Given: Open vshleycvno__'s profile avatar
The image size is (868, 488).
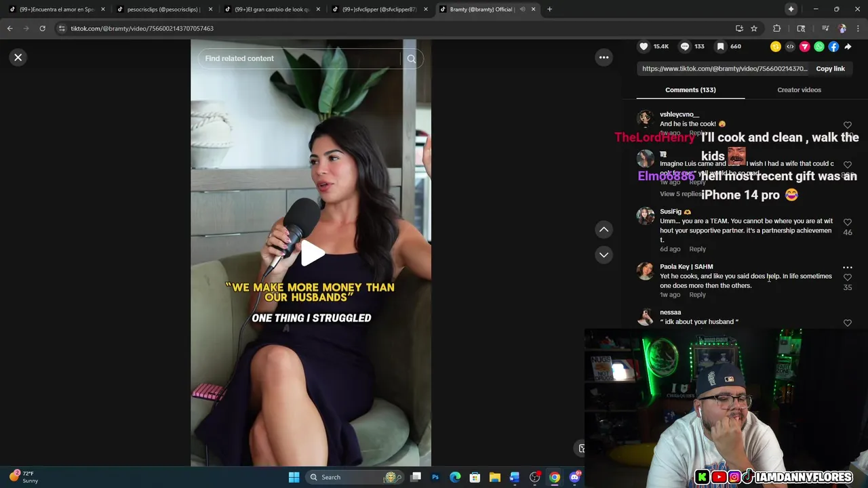Looking at the screenshot, I should click(645, 119).
